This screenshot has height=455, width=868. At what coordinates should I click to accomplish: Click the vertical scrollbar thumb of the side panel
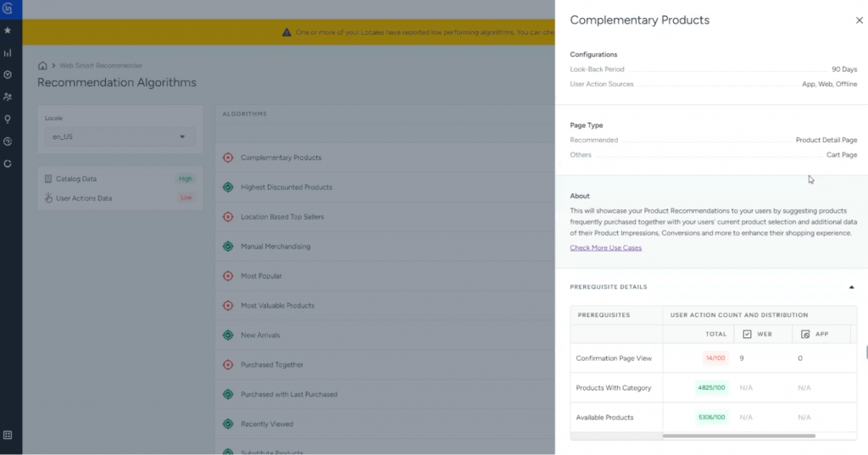(x=866, y=352)
